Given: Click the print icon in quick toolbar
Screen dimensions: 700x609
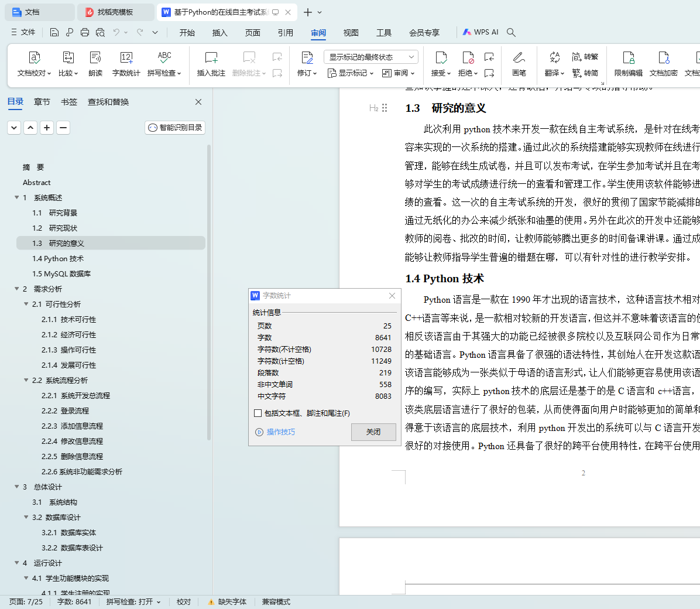Looking at the screenshot, I should 85,32.
